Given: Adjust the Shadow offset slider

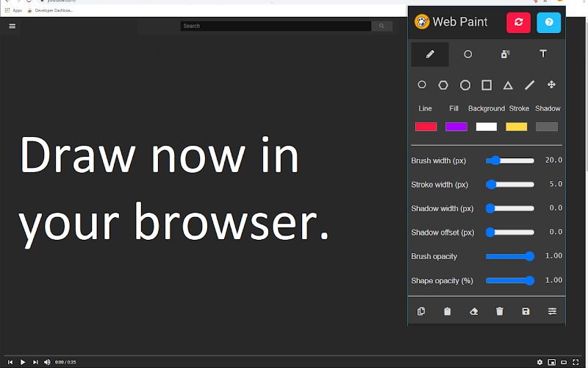Looking at the screenshot, I should pos(510,233).
